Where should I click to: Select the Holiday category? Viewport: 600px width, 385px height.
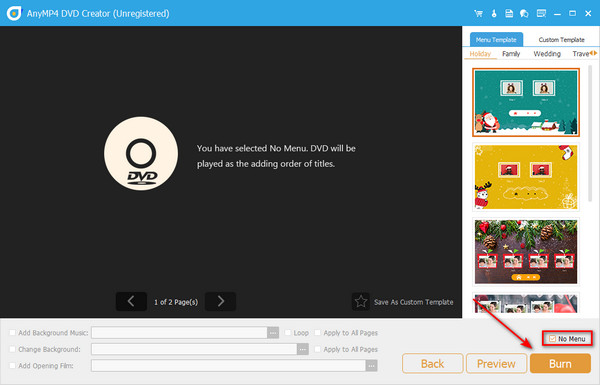[x=480, y=54]
